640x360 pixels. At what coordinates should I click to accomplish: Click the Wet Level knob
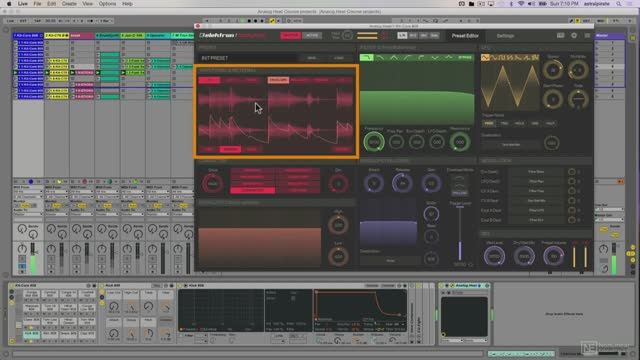[494, 256]
